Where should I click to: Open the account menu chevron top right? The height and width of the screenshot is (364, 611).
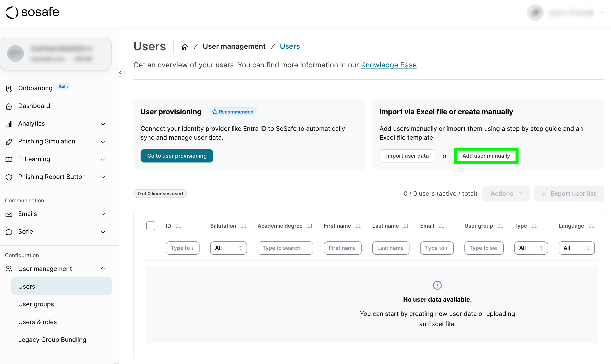pyautogui.click(x=602, y=13)
